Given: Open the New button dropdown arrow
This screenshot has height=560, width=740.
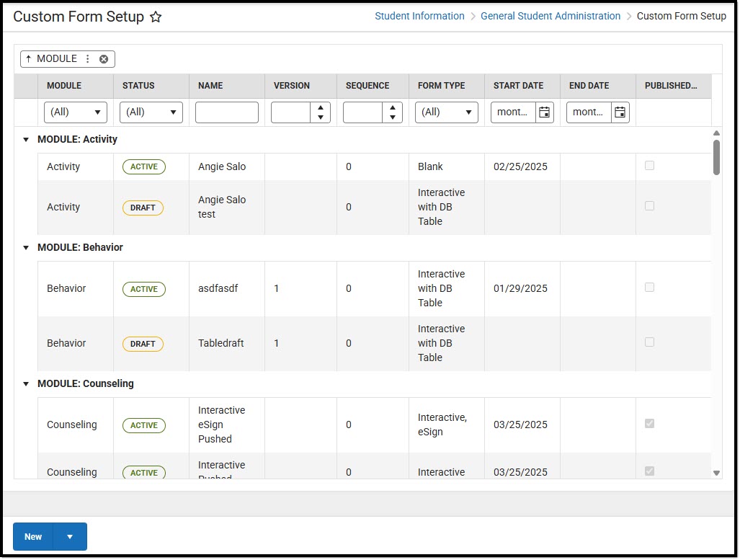Looking at the screenshot, I should 70,537.
